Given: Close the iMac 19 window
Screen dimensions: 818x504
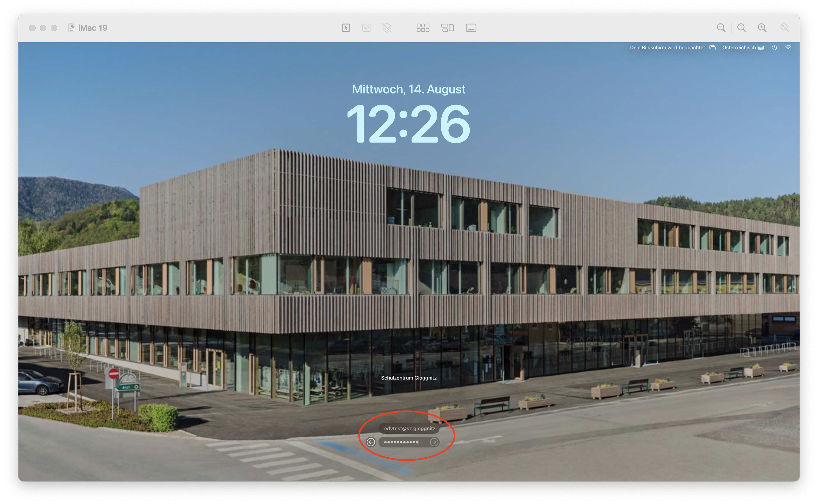Looking at the screenshot, I should pyautogui.click(x=32, y=28).
